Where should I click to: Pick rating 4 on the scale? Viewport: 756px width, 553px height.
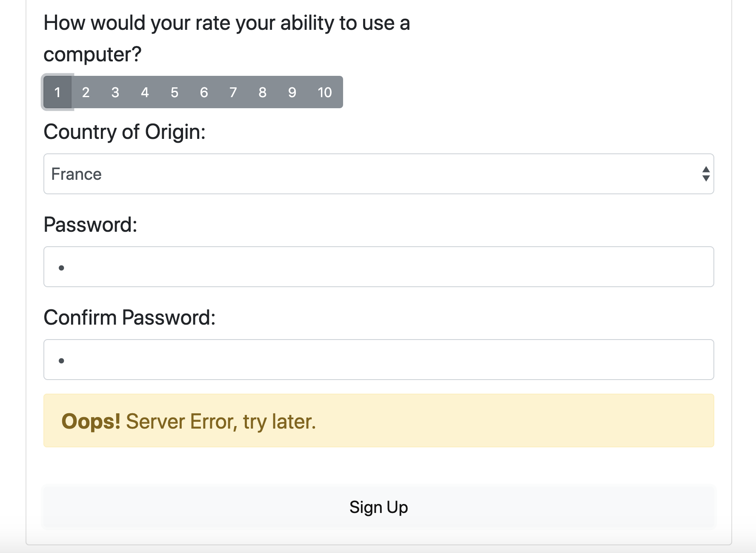pyautogui.click(x=144, y=92)
